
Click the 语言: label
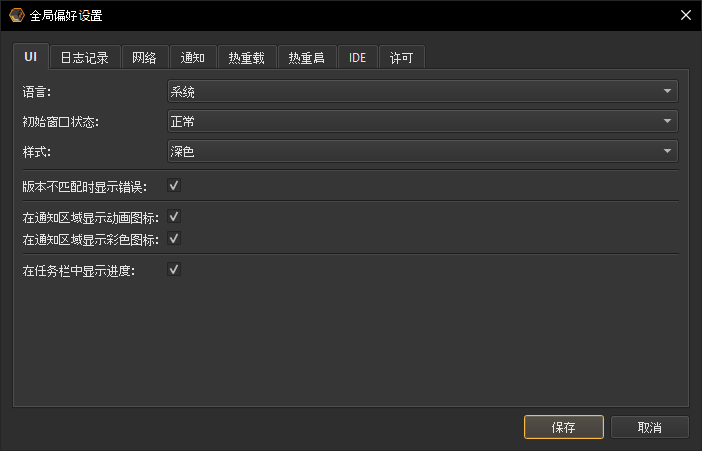[x=37, y=92]
